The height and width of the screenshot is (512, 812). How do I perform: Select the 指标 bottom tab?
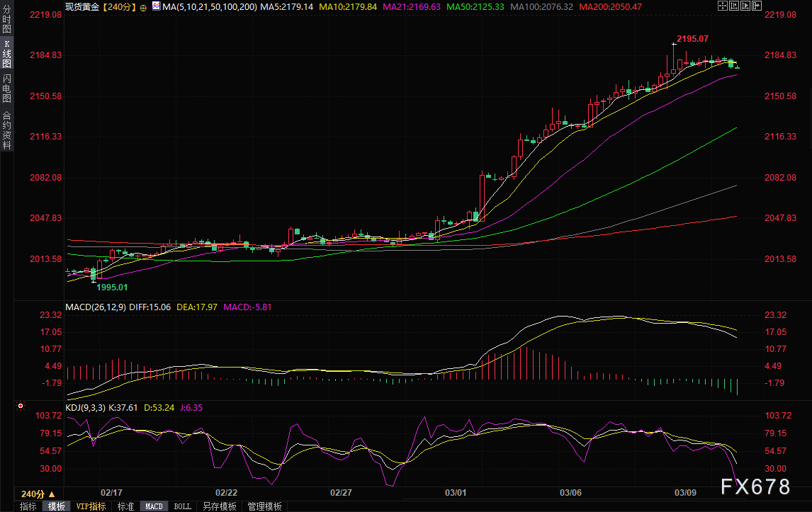[x=28, y=506]
